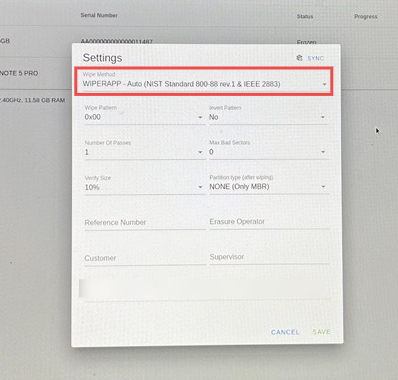
Task: Click the SAVE button
Action: 321,332
